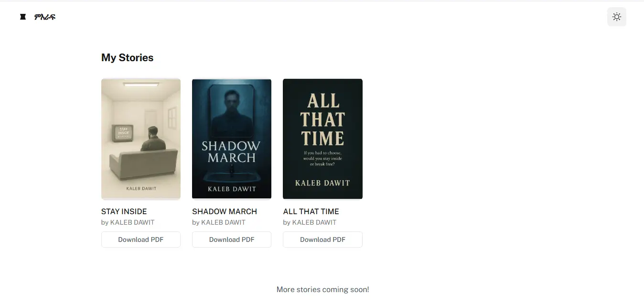The image size is (644, 305).
Task: Click the STAY INSIDE title text below cover
Action: click(124, 211)
